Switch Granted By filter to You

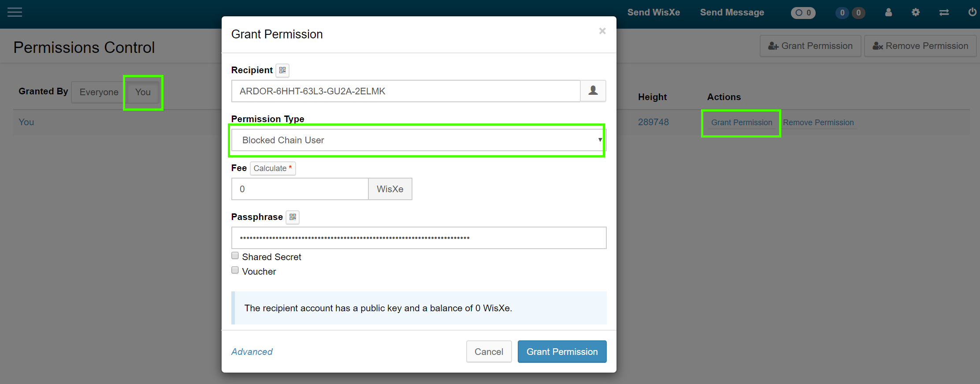(143, 92)
